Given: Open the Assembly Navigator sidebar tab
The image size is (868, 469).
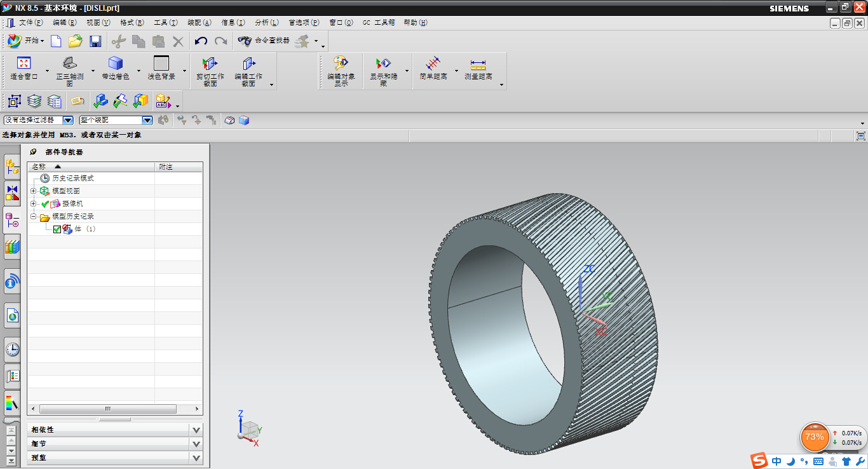Looking at the screenshot, I should [x=12, y=167].
